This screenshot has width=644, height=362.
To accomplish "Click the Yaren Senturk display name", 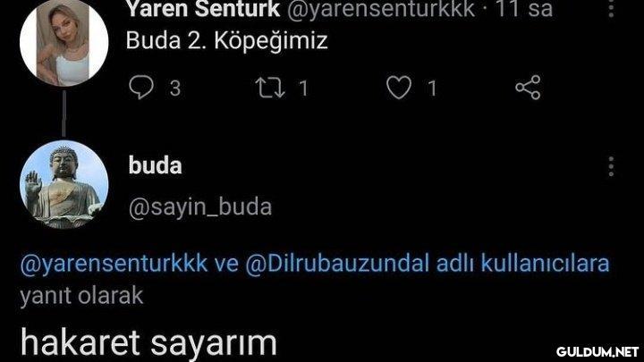I will tap(203, 9).
